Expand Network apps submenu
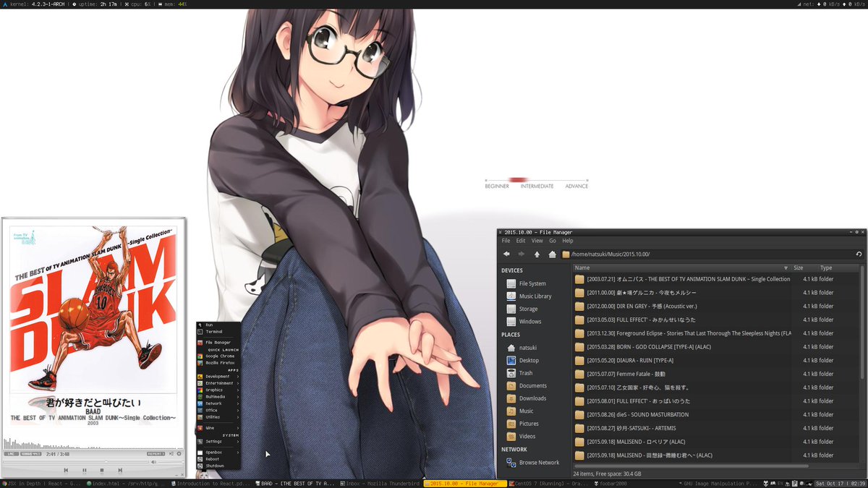The width and height of the screenshot is (868, 488). pos(218,403)
